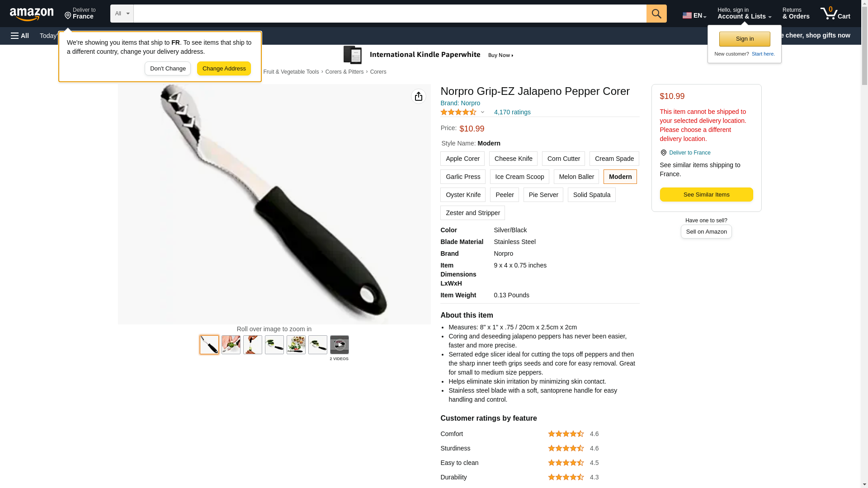Open Account & Lists menu
This screenshot has width=868, height=488.
744,14
